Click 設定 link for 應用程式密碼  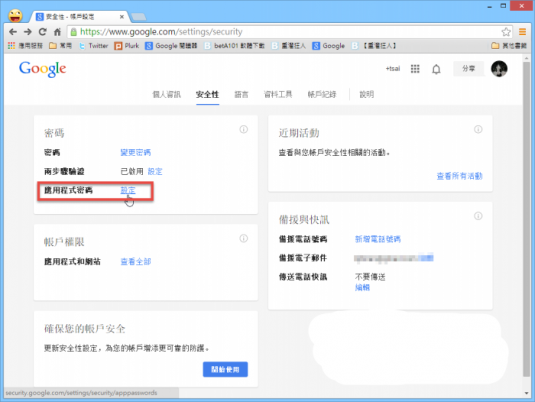coord(128,190)
